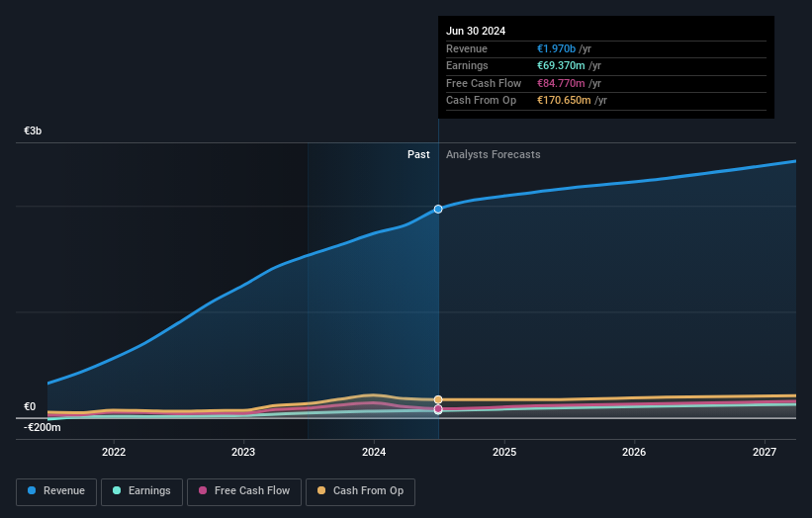Click the 2026 axis label

pyautogui.click(x=634, y=452)
